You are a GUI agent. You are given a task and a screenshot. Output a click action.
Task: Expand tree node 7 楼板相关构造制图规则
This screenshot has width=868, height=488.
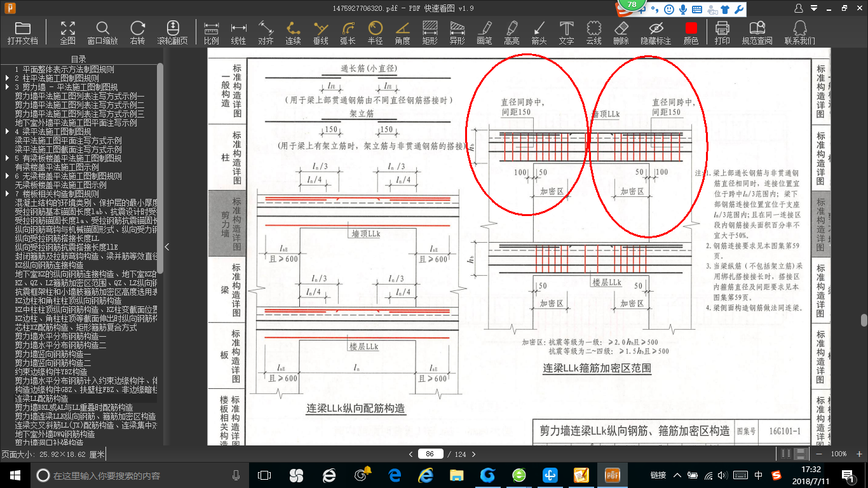pyautogui.click(x=7, y=194)
